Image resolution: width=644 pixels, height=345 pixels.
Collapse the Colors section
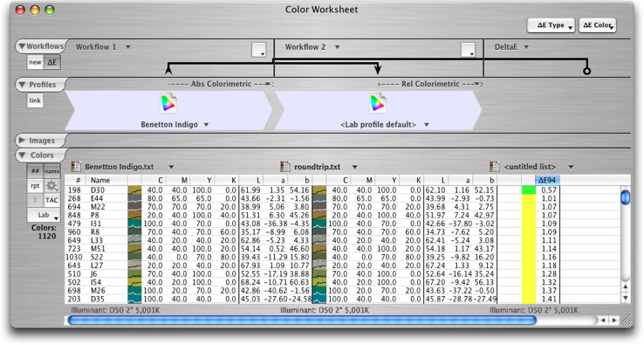(22, 155)
